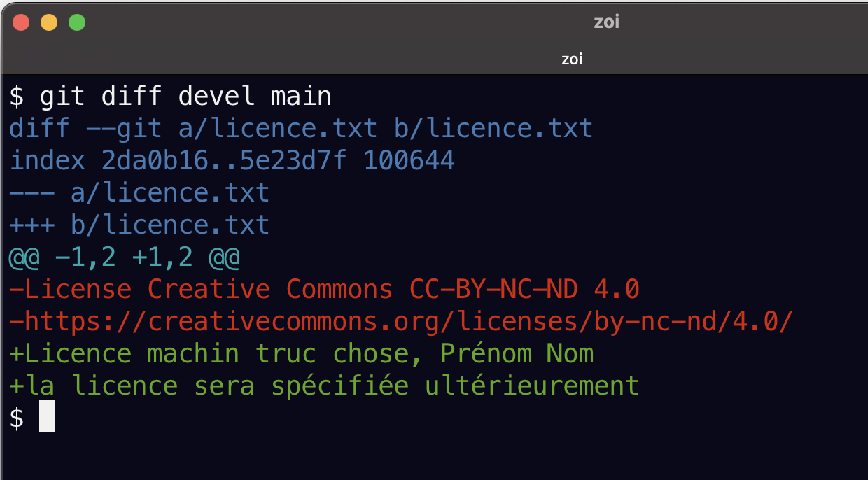Click the word main in the git command

pos(301,97)
